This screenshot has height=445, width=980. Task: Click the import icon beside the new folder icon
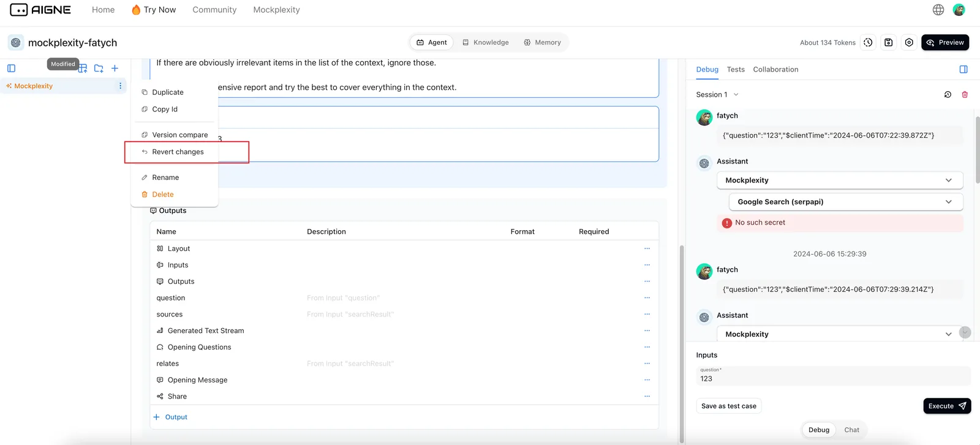[83, 69]
